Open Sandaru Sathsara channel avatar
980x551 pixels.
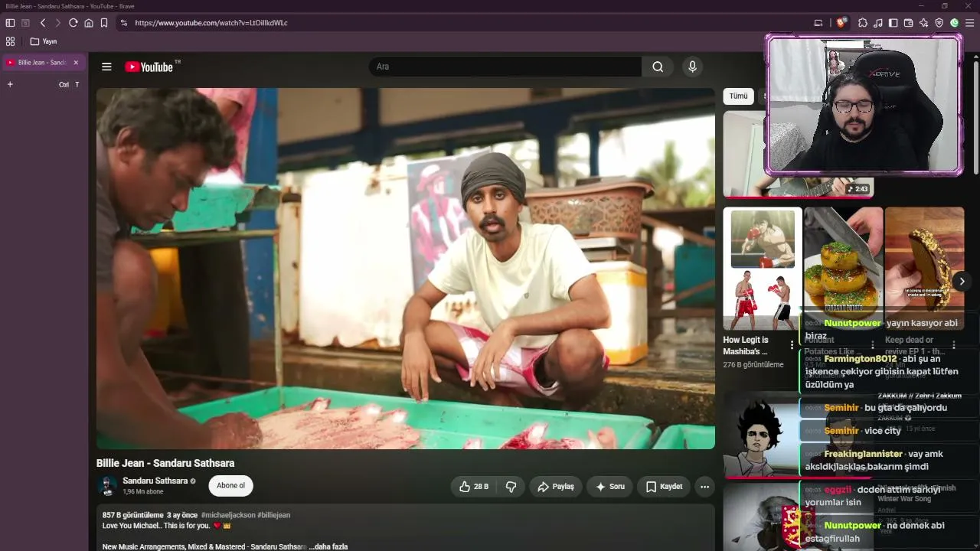(x=108, y=486)
